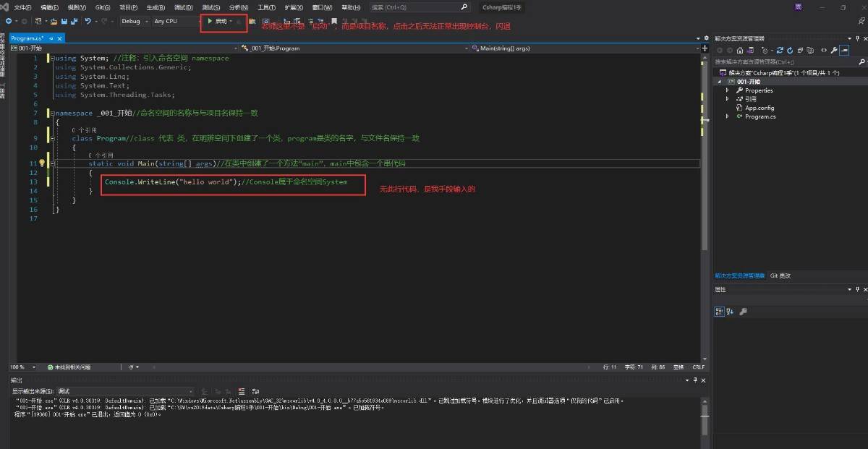Close the Program.cs tab
868x449 pixels.
point(60,38)
